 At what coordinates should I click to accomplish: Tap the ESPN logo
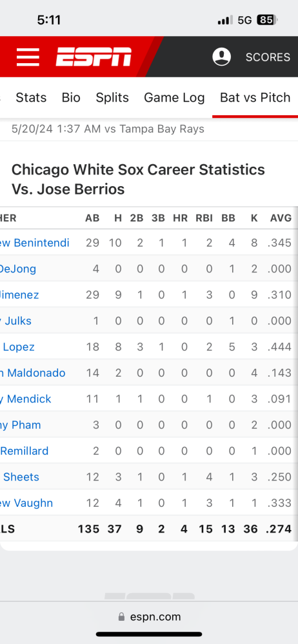tap(94, 57)
